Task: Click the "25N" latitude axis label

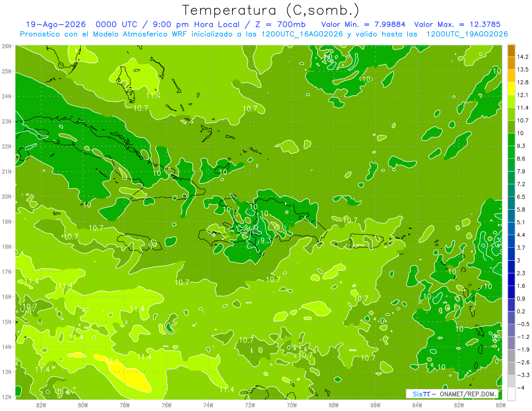Action: (x=7, y=71)
